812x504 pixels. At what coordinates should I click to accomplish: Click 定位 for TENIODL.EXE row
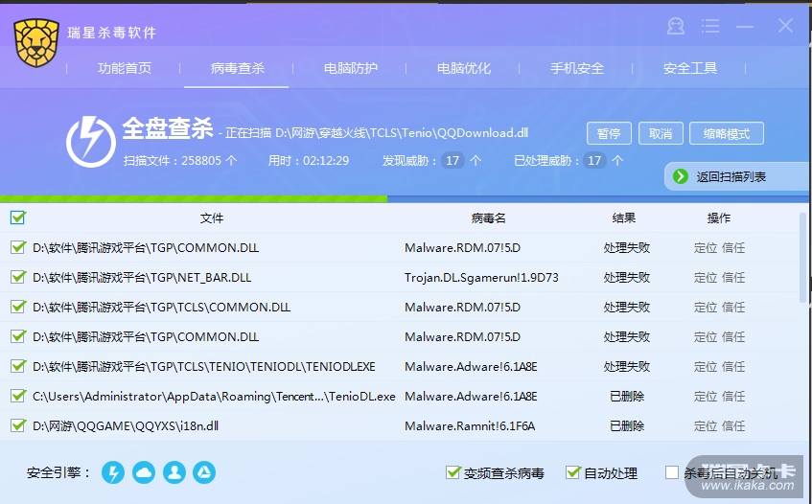coord(706,366)
